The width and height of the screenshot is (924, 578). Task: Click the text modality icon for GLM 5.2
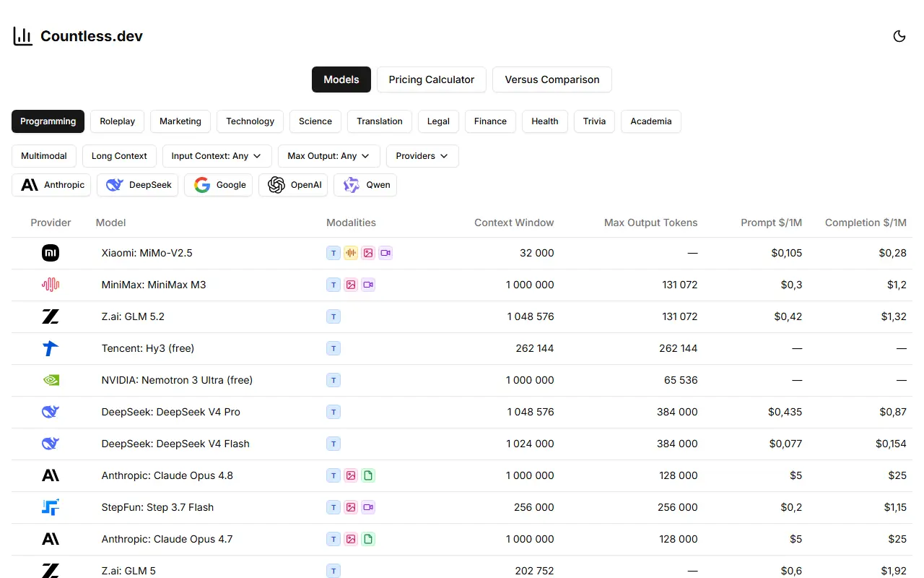pos(334,316)
